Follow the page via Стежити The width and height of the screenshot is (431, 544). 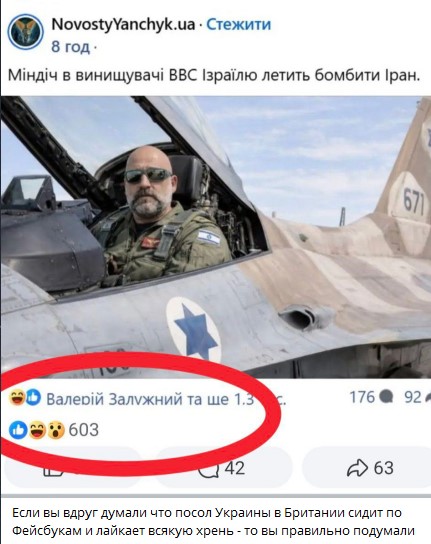click(239, 24)
